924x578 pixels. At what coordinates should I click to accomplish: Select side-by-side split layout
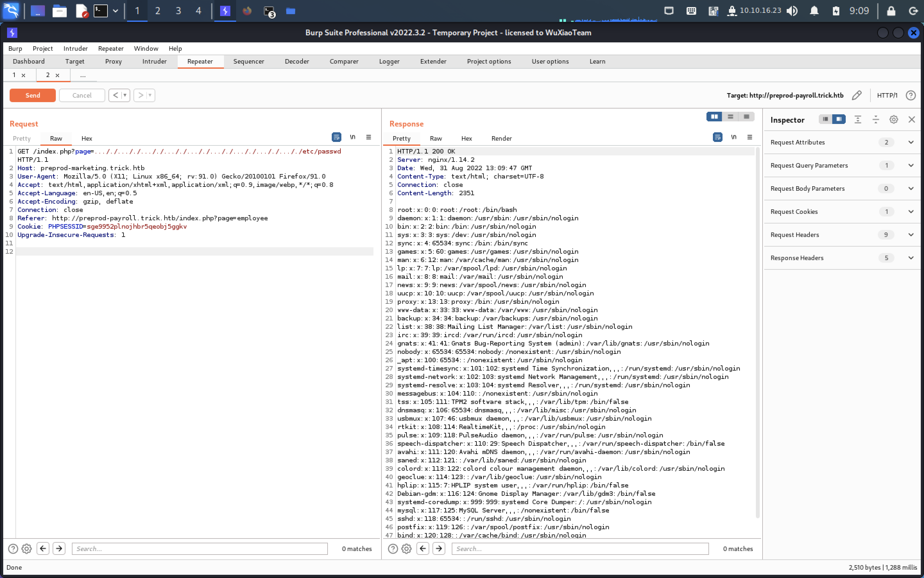714,117
